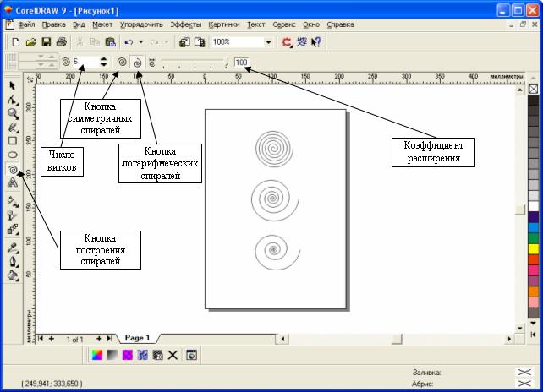Viewport: 543px width, 392px height.
Task: Increase spiral revolutions with the spinner arrow
Action: pyautogui.click(x=103, y=59)
